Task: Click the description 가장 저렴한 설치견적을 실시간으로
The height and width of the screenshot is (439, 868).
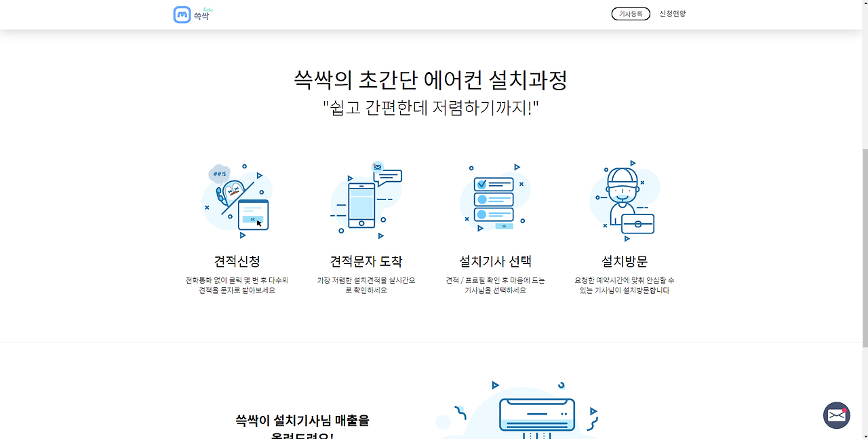Action: 366,285
